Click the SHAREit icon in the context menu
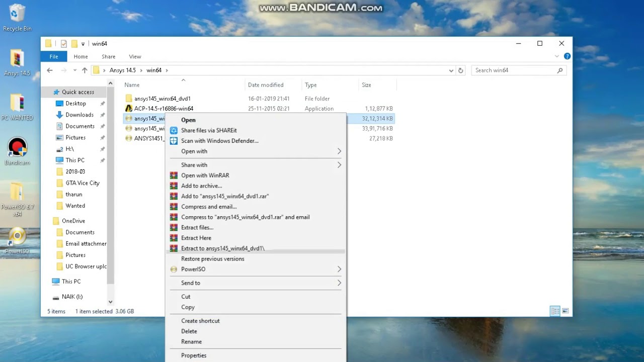Viewport: 644px width, 362px height. [x=174, y=130]
